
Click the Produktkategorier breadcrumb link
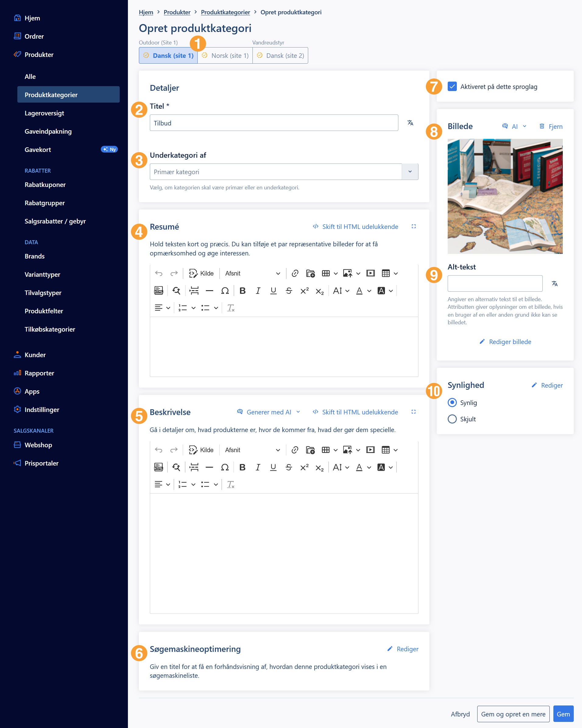point(225,12)
